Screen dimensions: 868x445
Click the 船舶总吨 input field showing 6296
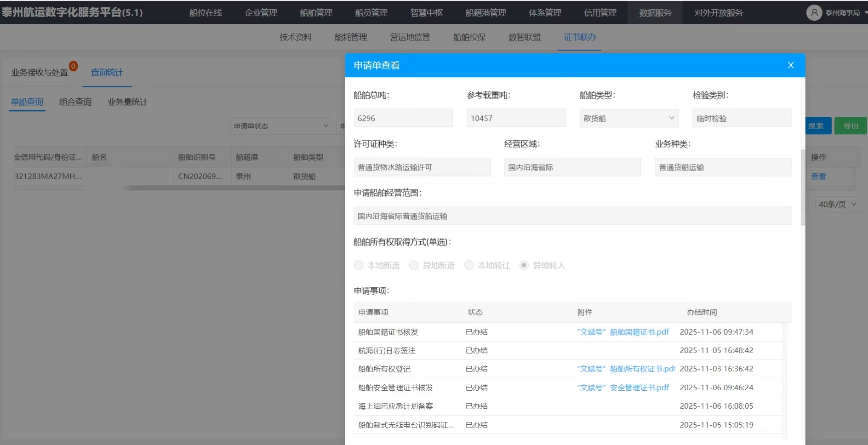[403, 118]
